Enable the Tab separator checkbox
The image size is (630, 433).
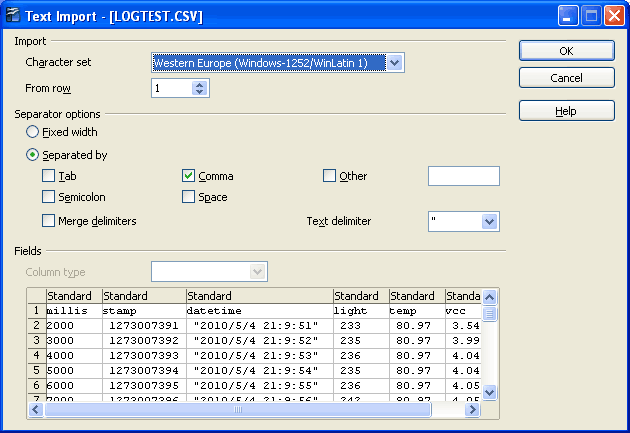(49, 176)
